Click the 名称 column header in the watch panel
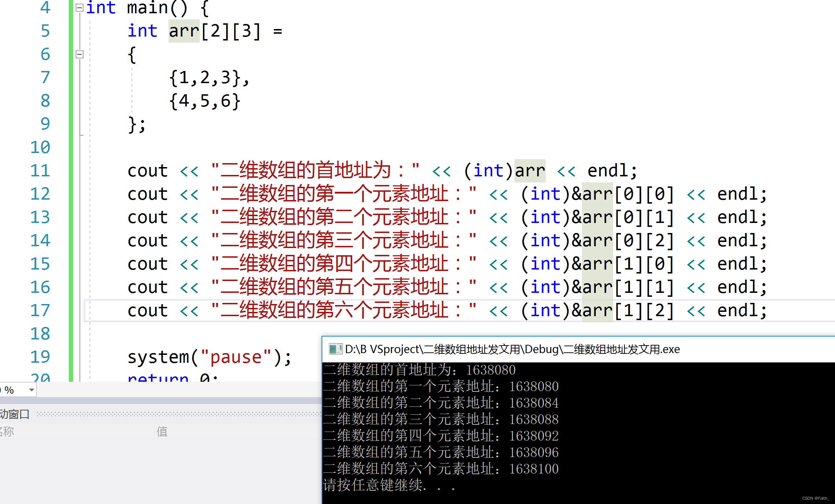Image resolution: width=835 pixels, height=504 pixels. point(6,431)
